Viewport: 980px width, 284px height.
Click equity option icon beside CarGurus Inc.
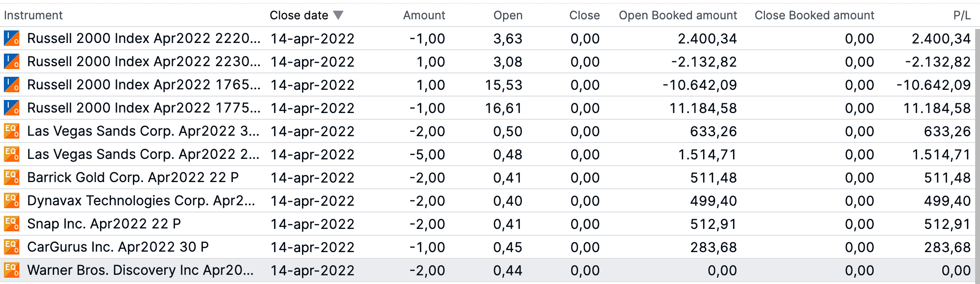12,247
